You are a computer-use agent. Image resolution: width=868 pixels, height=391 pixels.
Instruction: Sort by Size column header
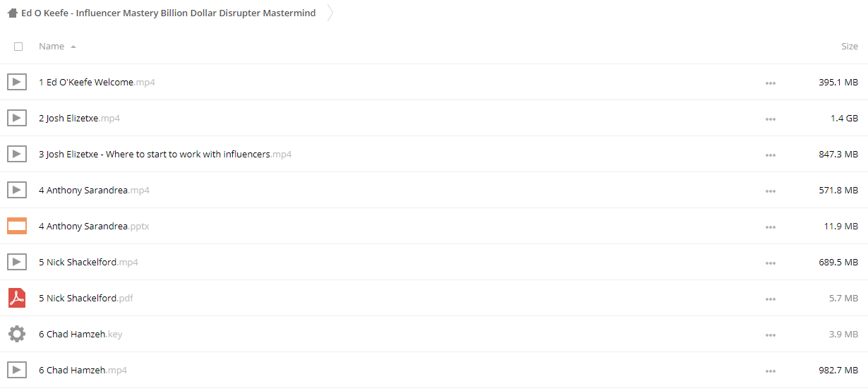click(850, 47)
